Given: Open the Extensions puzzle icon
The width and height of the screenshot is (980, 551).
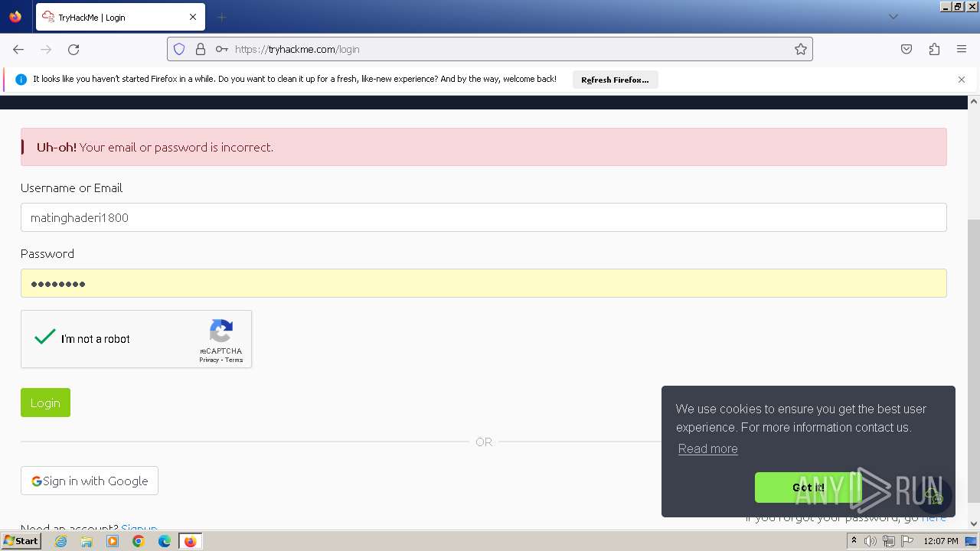Looking at the screenshot, I should 934,49.
